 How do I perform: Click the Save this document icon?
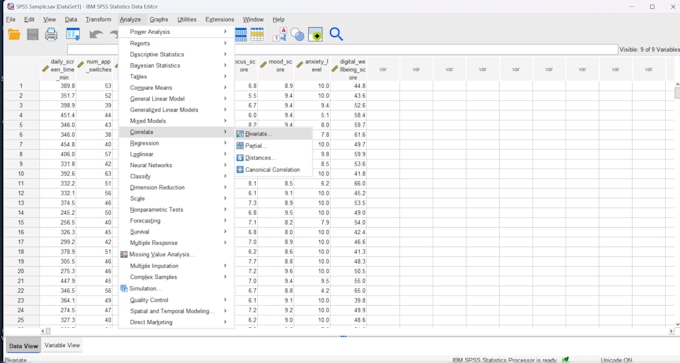pyautogui.click(x=33, y=34)
